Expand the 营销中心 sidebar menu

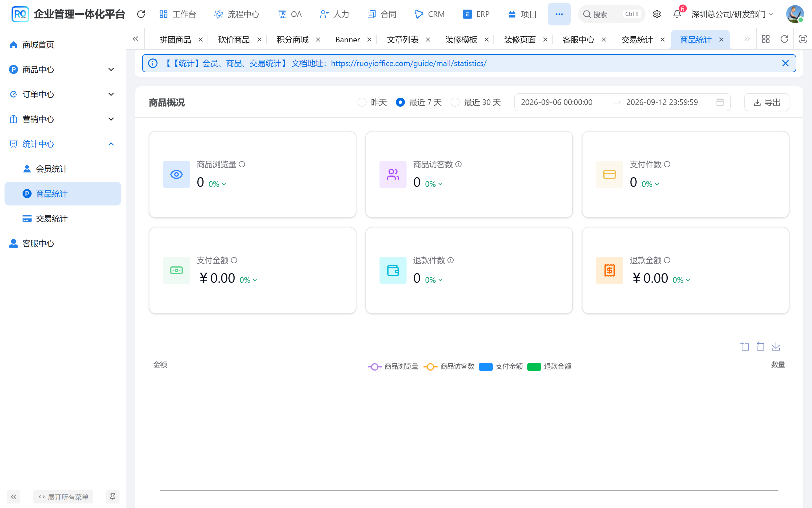pos(63,119)
